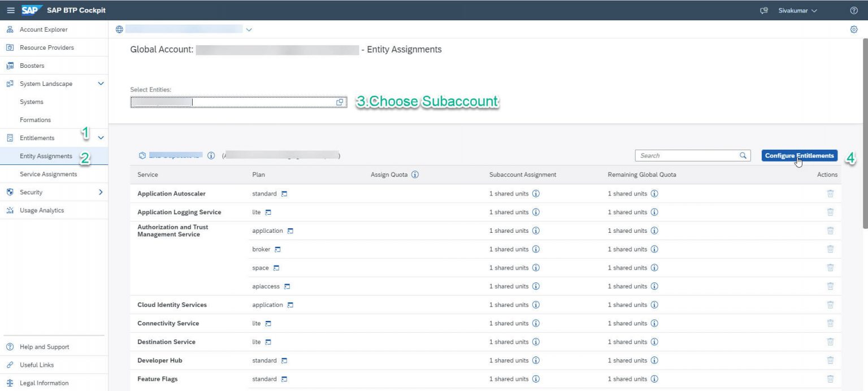
Task: Click the feedback icon in the top bar
Action: (764, 10)
